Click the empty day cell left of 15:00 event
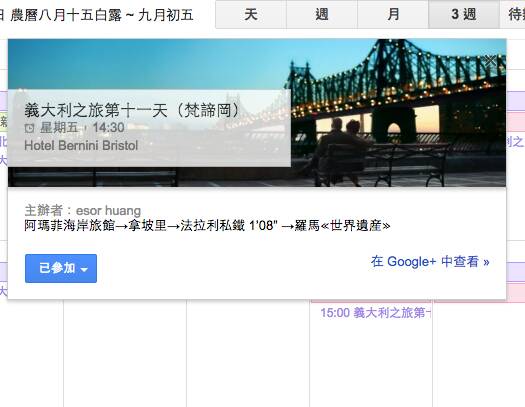The width and height of the screenshot is (525, 407). [248, 353]
